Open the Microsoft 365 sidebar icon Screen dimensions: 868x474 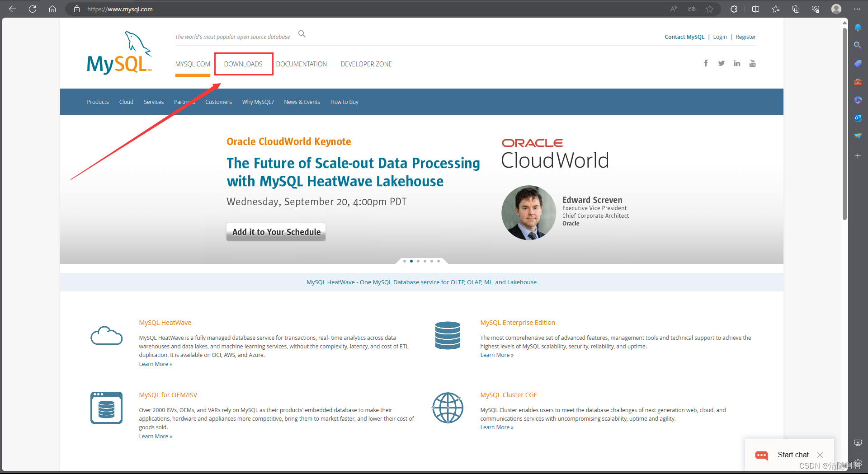pos(858,100)
